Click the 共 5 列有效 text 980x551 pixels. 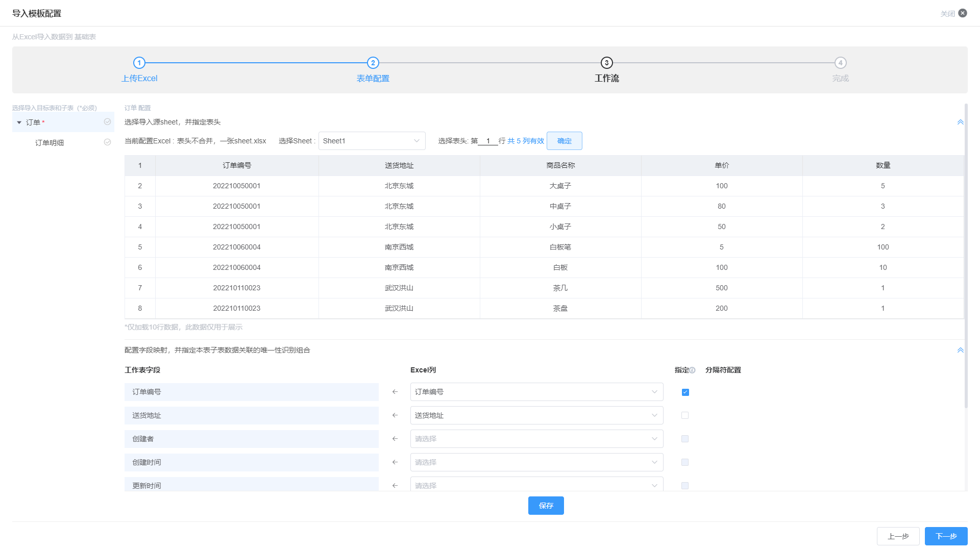coord(526,141)
